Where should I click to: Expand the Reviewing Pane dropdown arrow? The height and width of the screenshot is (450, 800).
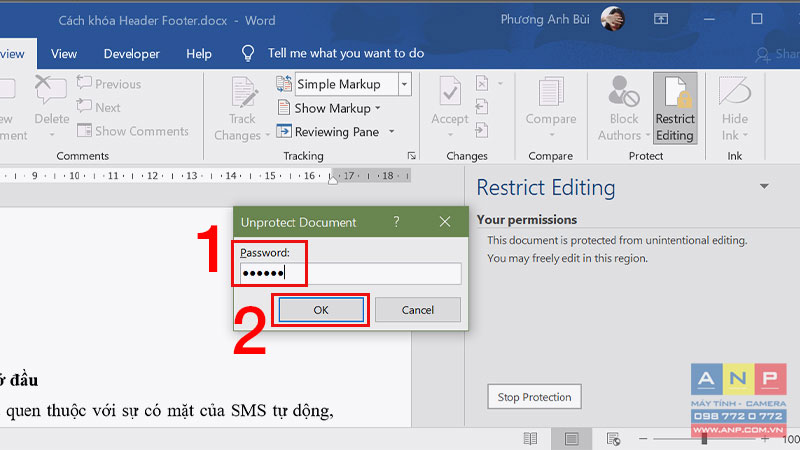(392, 132)
